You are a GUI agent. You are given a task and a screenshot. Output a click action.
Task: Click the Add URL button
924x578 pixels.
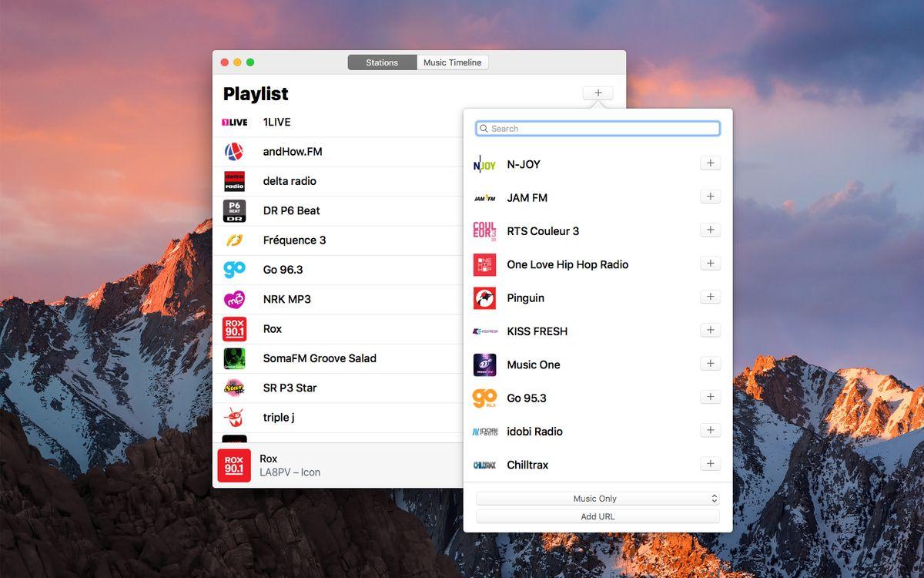[598, 516]
